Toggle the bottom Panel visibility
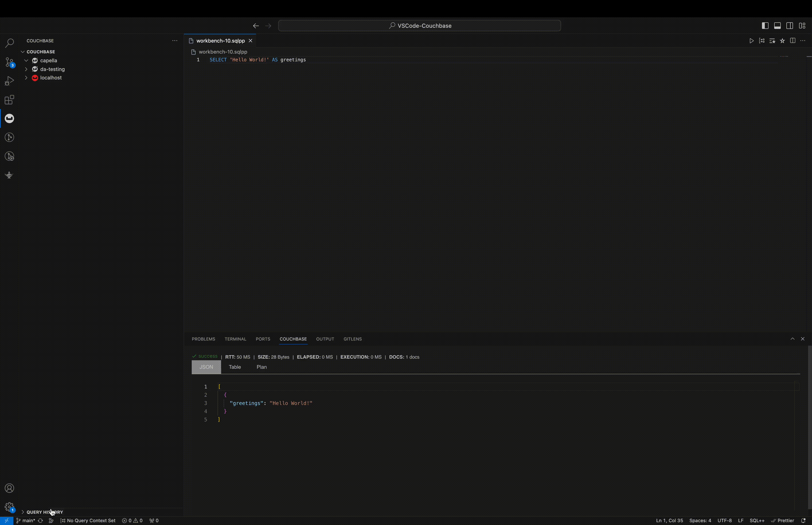The height and width of the screenshot is (525, 812). [x=777, y=26]
